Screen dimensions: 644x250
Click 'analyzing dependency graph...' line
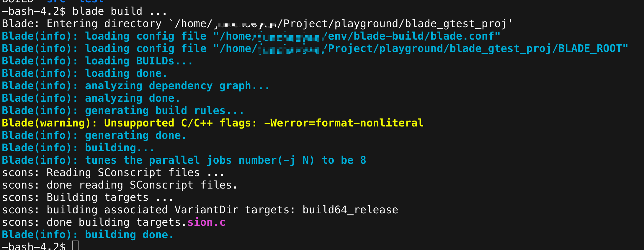[136, 86]
